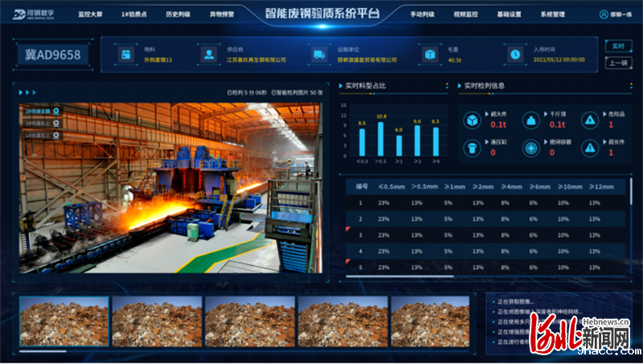Expand the 实时料型占比 panel header arrow

click(x=341, y=85)
